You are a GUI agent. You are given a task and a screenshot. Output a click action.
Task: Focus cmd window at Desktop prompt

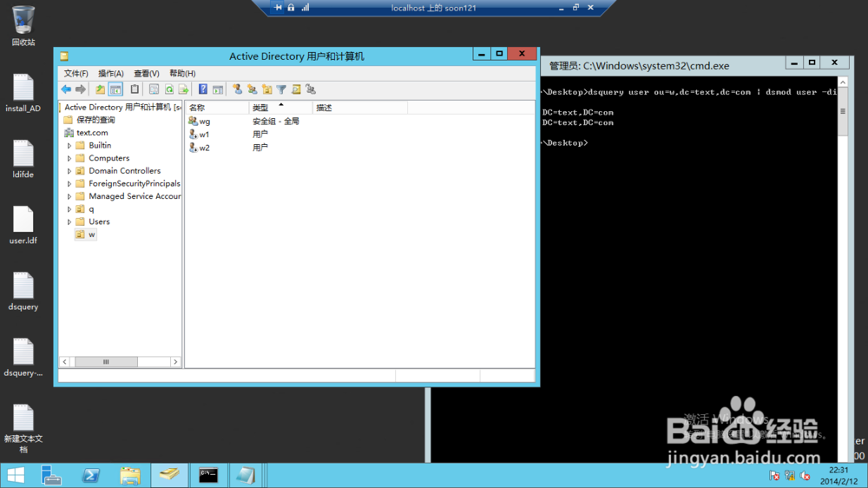tap(566, 143)
